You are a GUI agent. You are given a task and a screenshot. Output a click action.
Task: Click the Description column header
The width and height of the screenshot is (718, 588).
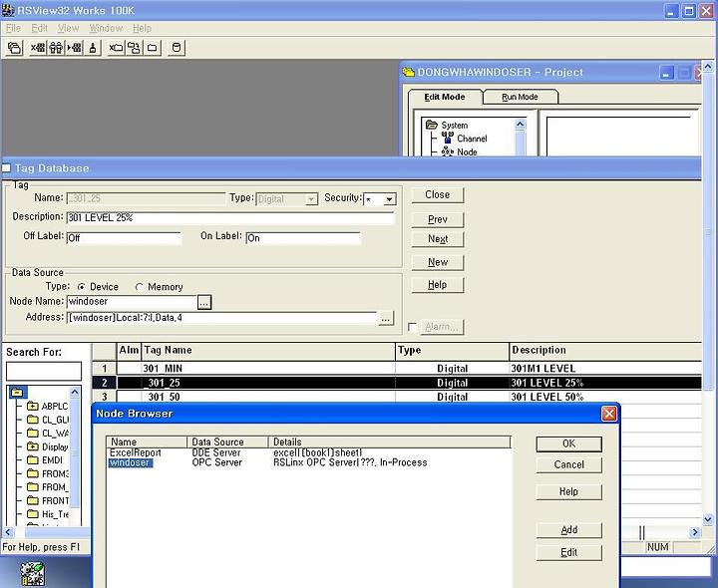click(605, 350)
